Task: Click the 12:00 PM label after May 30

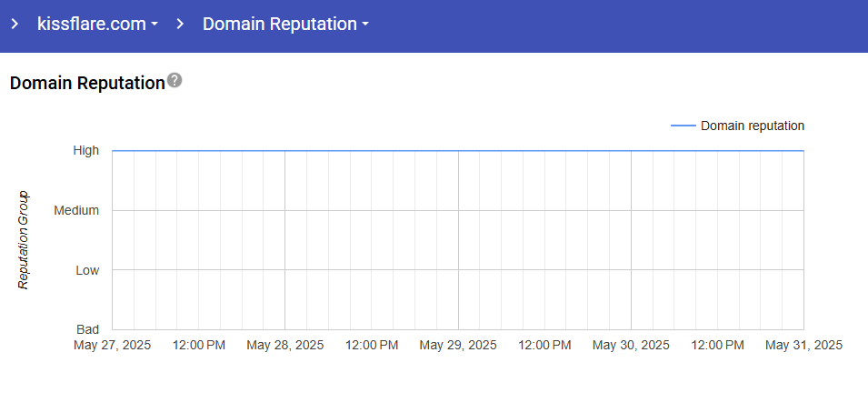Action: (x=717, y=346)
